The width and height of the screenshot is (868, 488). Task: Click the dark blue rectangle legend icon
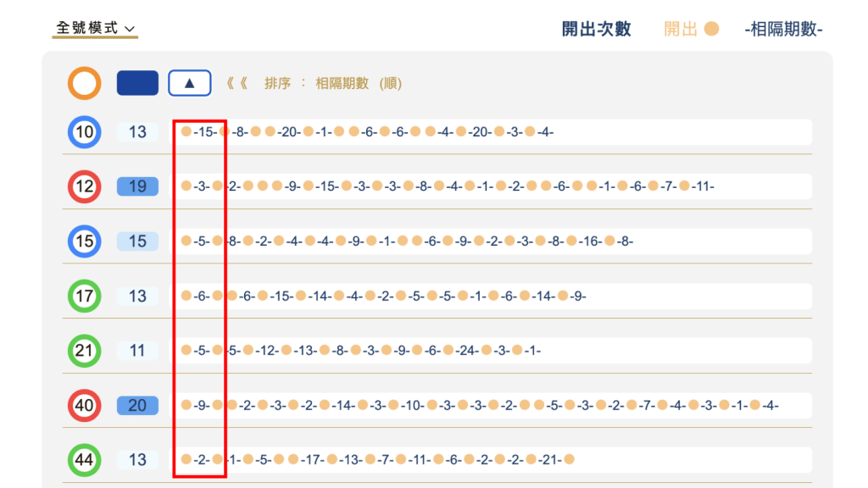point(136,82)
